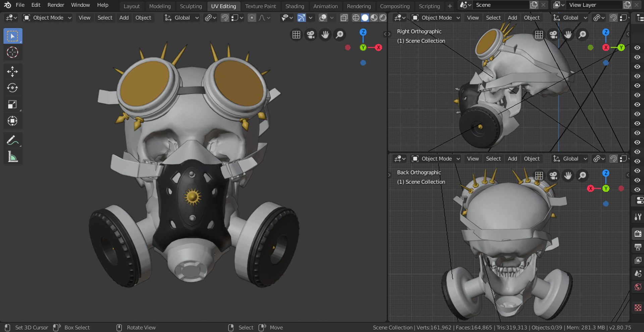
Task: Open Object Mode dropdown in main viewport
Action: coord(47,18)
